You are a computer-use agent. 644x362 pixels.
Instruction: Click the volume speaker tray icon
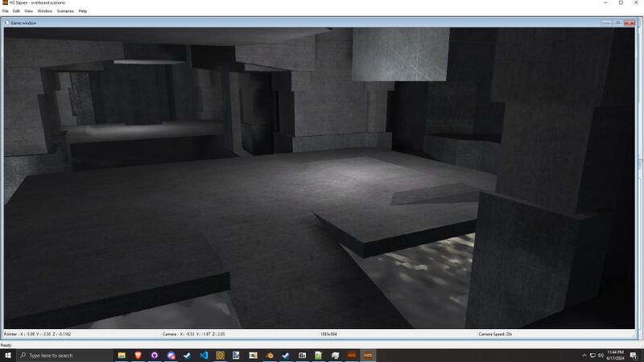(x=601, y=355)
